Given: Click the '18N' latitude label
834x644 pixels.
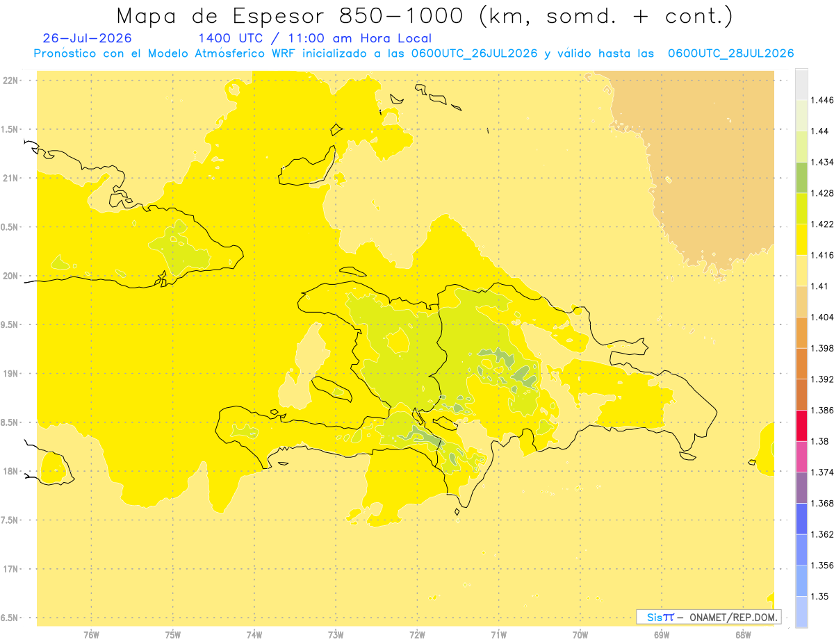Looking at the screenshot, I should point(12,471).
